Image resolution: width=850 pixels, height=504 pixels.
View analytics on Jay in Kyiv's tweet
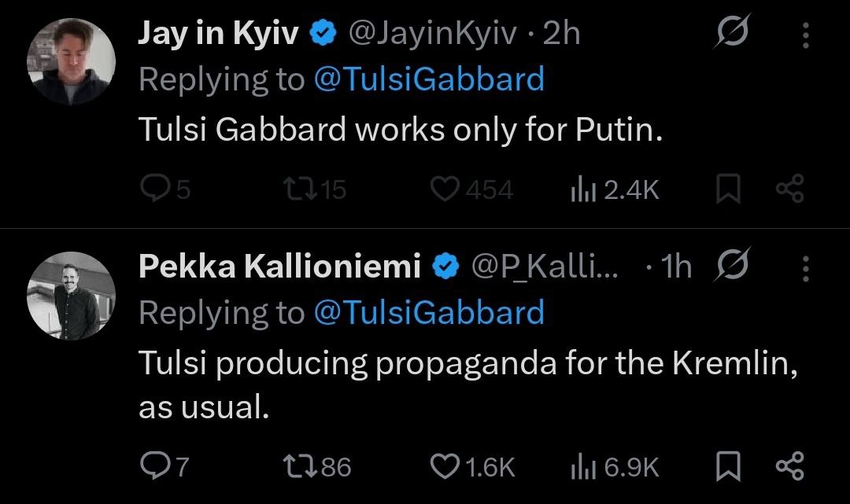[581, 189]
